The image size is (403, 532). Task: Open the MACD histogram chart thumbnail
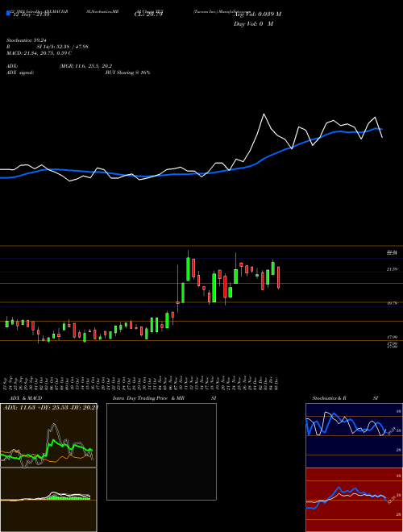48,500
